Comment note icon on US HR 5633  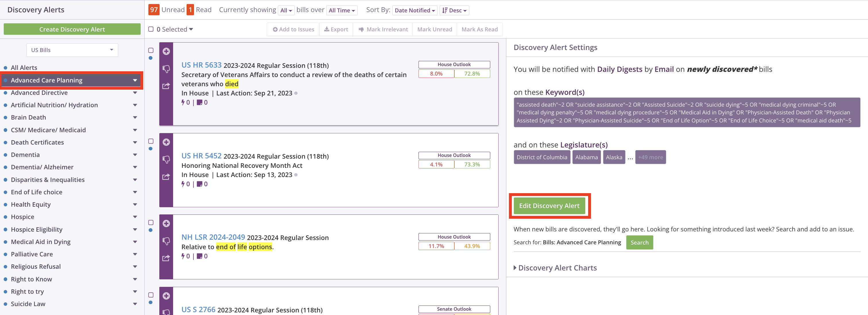[199, 102]
